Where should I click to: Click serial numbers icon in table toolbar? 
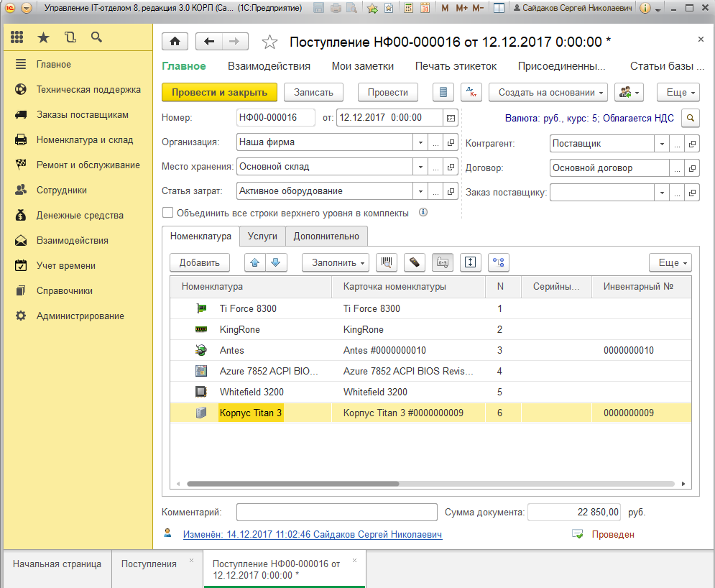(x=443, y=262)
